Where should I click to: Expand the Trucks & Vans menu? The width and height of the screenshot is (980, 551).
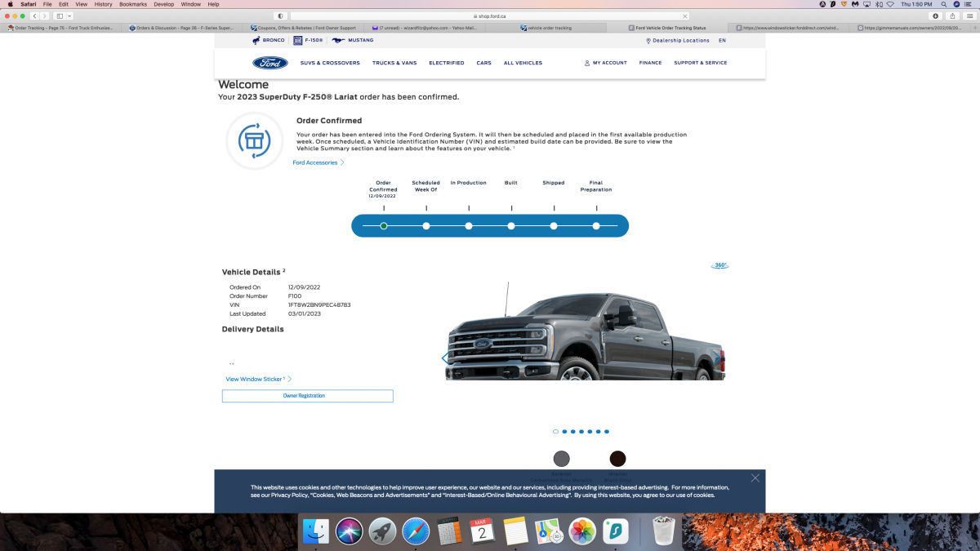[x=394, y=63]
